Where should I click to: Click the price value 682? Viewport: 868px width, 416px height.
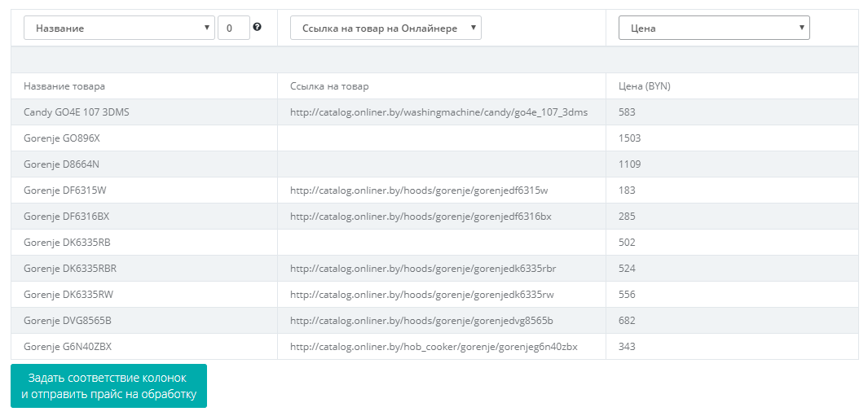click(628, 320)
